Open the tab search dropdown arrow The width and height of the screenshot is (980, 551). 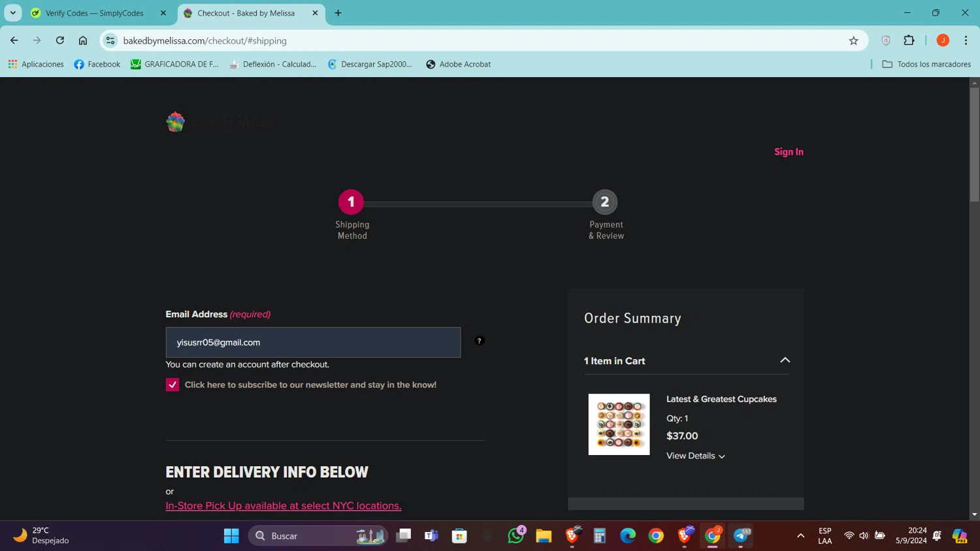point(13,12)
